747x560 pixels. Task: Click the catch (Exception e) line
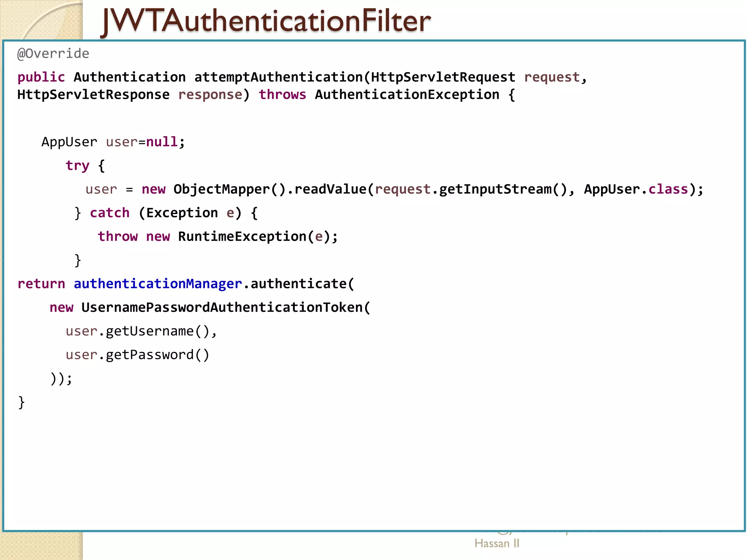(x=166, y=213)
